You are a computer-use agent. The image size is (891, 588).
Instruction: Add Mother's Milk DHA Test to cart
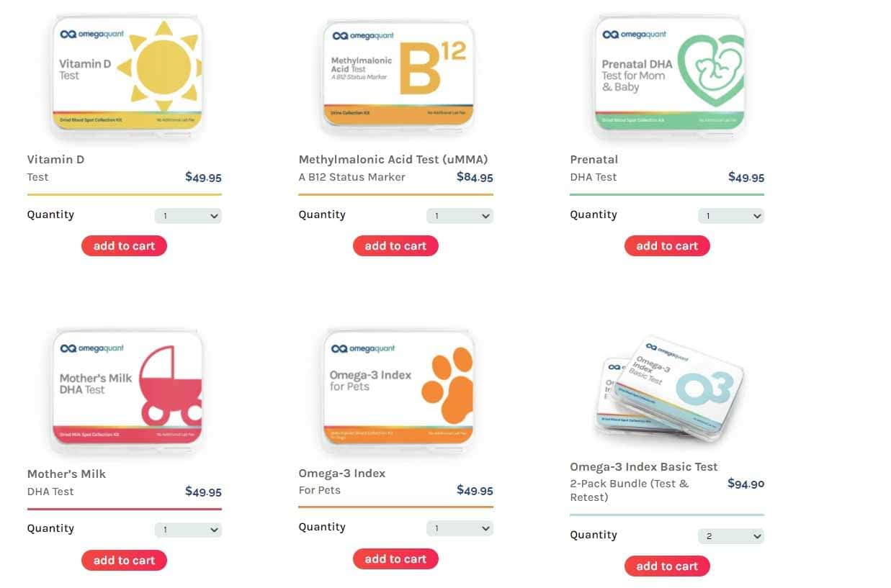point(124,561)
